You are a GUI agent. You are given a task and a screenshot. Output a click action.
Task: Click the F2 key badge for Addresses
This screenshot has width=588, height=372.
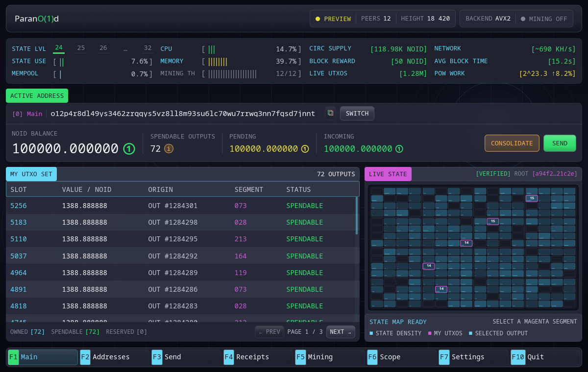coord(85,357)
